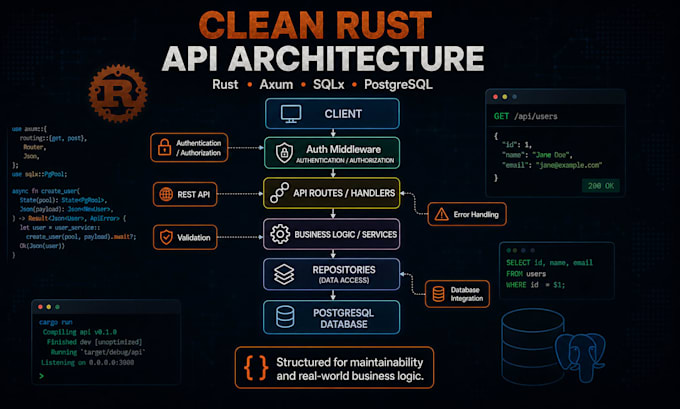Select the Auth Middleware box

click(x=332, y=153)
